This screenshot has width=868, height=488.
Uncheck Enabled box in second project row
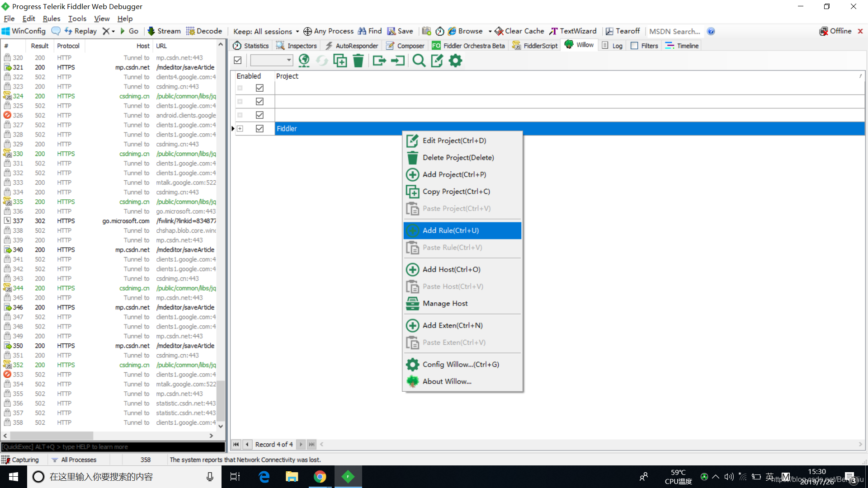(259, 102)
